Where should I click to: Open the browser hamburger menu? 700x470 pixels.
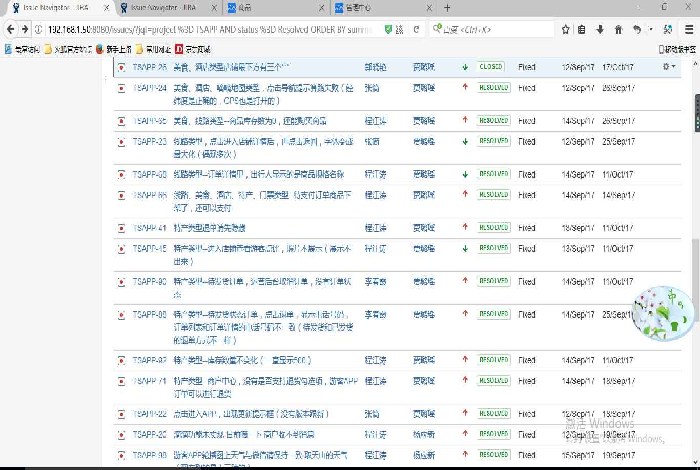point(689,29)
